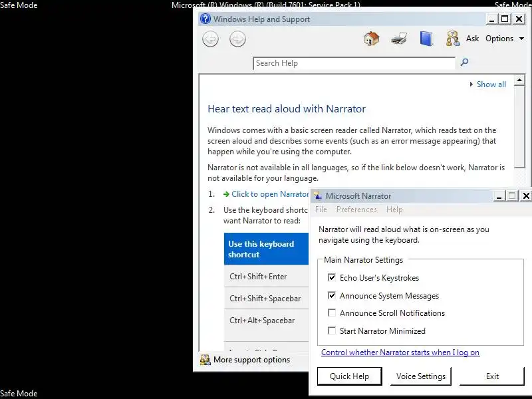Screen dimensions: 532x399
Task: Click More support options text
Action: click(252, 360)
